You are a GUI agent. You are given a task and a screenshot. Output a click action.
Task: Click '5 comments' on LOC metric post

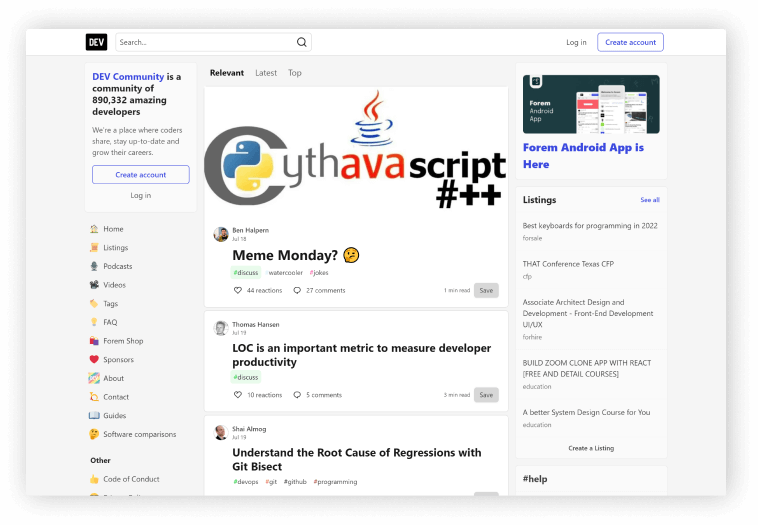(x=324, y=395)
